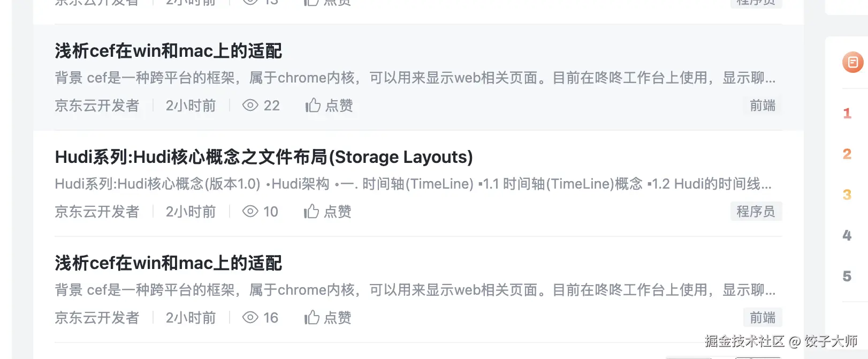Like the bottom cef adaptation article

point(327,317)
